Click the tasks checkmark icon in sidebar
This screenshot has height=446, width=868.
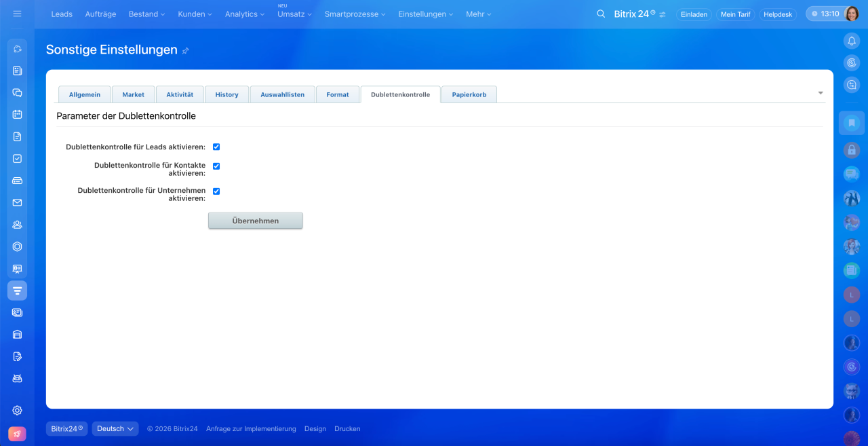tap(18, 158)
